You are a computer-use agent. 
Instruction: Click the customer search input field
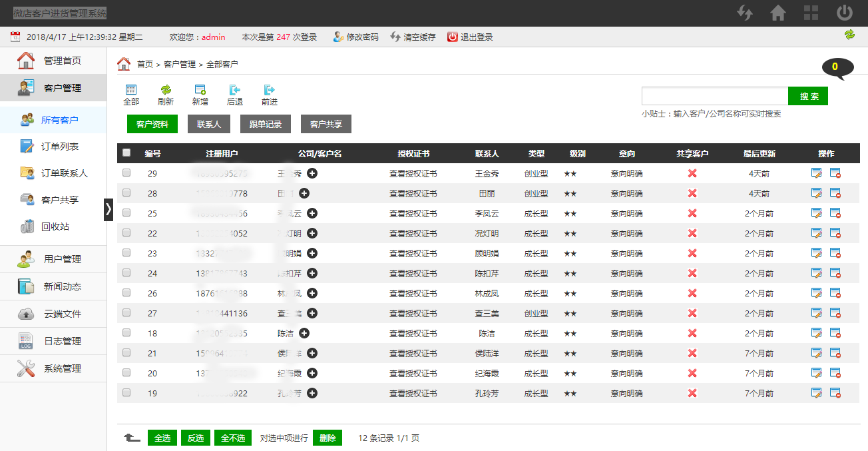click(x=715, y=96)
